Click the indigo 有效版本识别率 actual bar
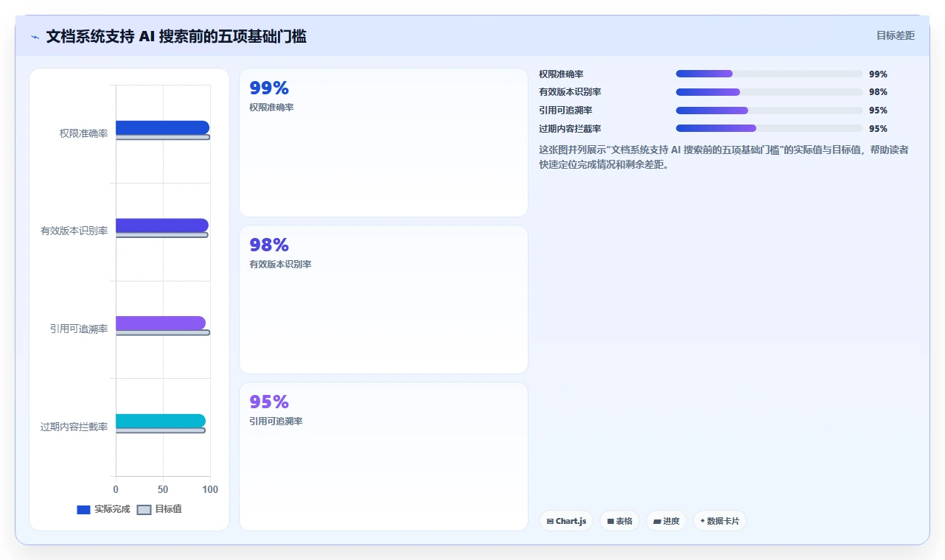 pyautogui.click(x=162, y=225)
